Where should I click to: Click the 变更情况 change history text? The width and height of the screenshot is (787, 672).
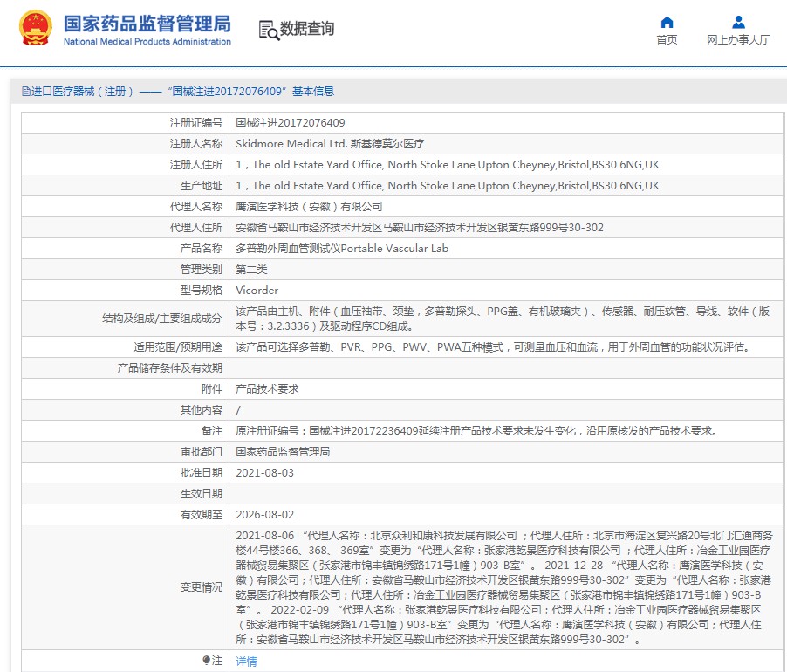pos(504,587)
